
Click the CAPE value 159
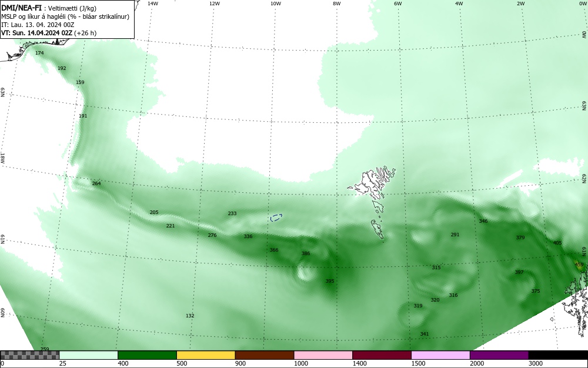(80, 82)
